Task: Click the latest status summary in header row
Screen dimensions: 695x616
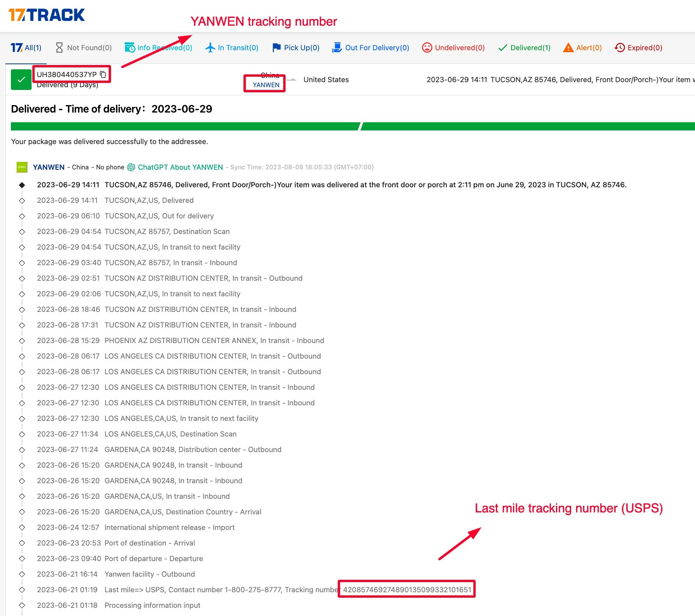Action: click(561, 79)
